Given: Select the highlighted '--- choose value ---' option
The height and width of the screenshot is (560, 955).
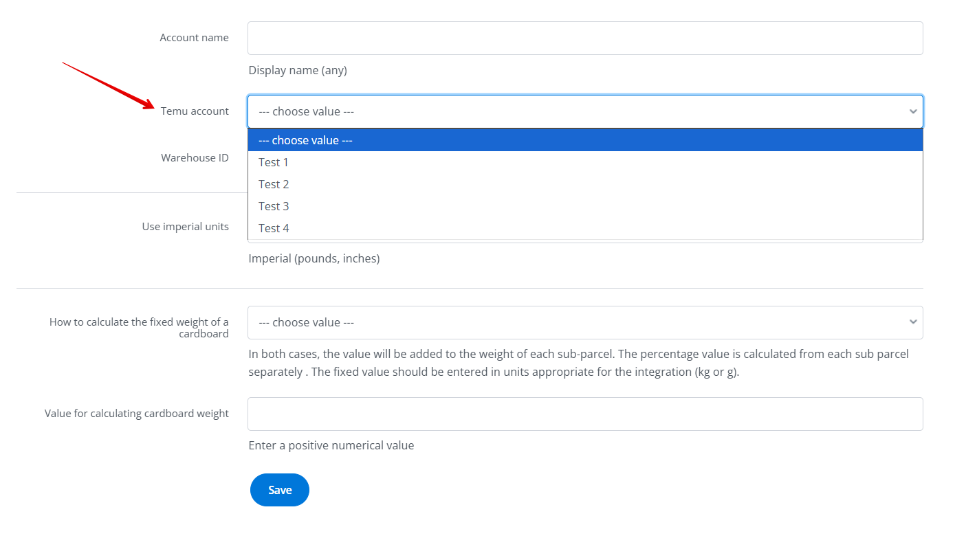Looking at the screenshot, I should [584, 140].
